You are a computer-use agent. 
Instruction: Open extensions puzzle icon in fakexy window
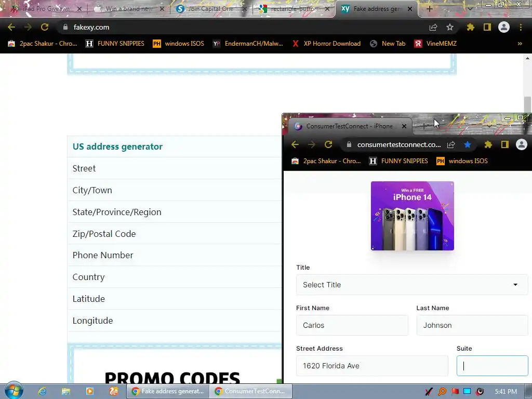tap(471, 27)
